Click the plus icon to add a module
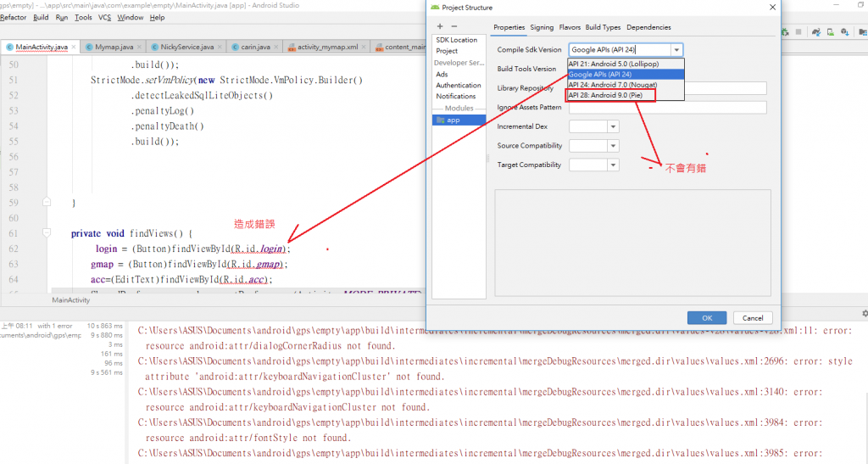 (x=440, y=26)
